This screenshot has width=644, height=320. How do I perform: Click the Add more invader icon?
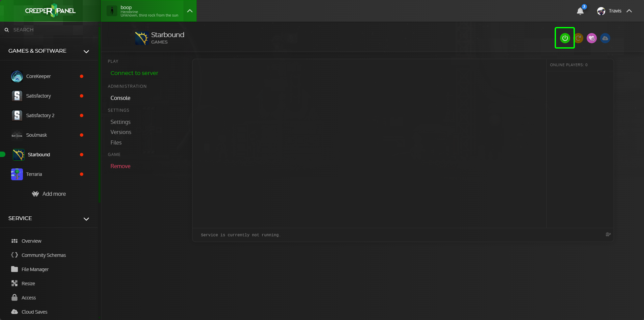click(x=35, y=194)
